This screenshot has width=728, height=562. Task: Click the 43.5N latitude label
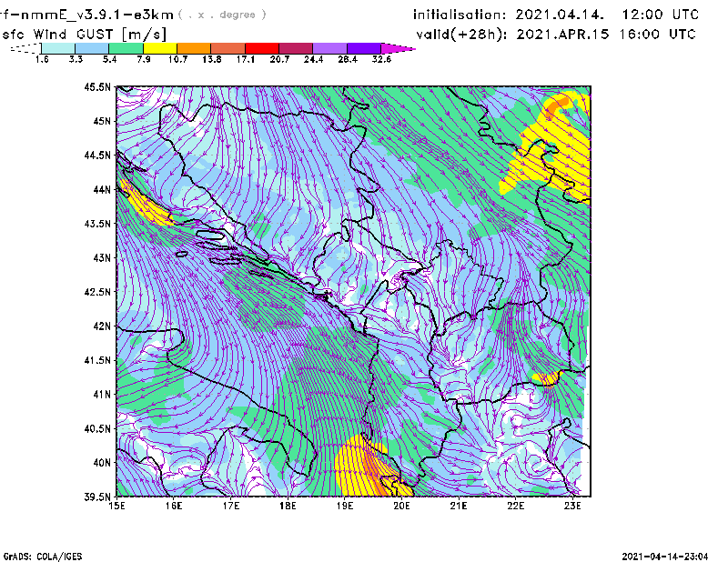coord(97,224)
